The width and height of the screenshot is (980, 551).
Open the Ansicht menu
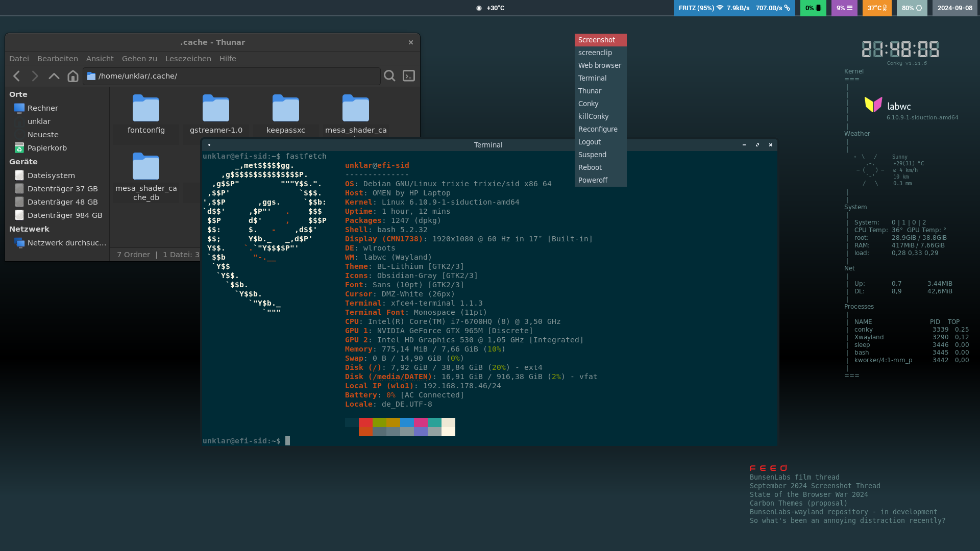point(100,59)
